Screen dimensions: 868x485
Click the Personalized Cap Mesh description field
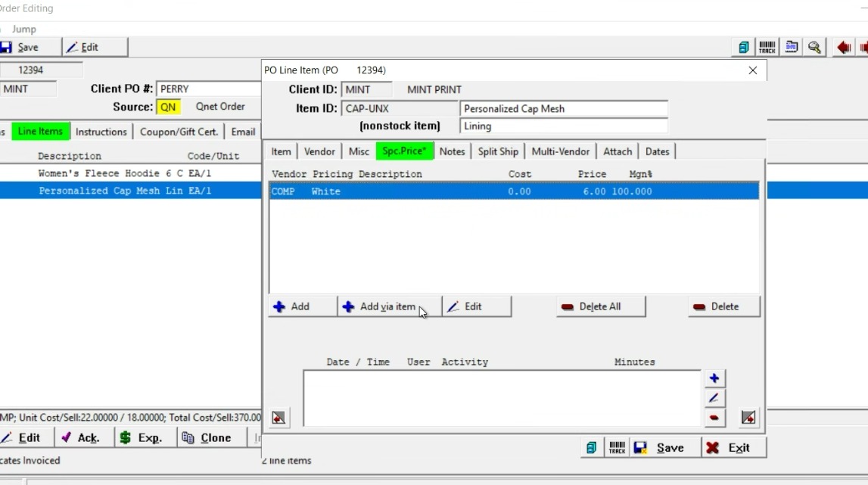(564, 108)
